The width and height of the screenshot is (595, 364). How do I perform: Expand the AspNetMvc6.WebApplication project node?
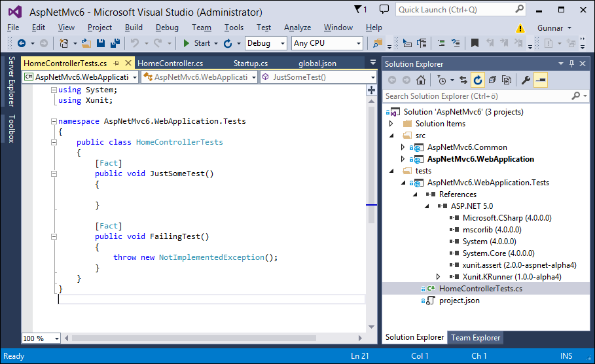tap(403, 159)
